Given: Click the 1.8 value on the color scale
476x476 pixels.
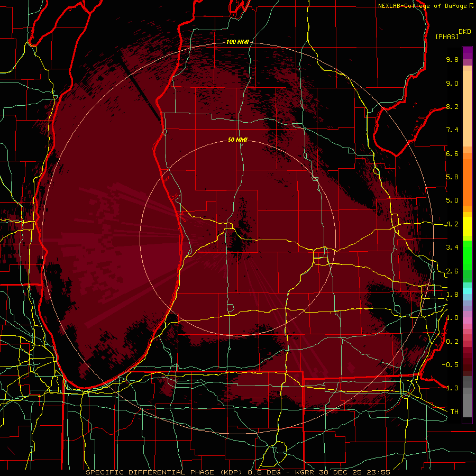Looking at the screenshot, I should 452,295.
